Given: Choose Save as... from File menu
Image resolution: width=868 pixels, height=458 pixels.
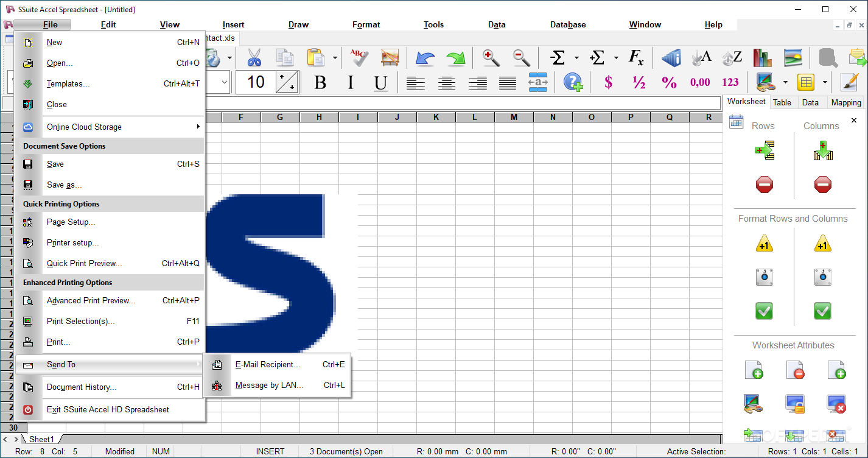Looking at the screenshot, I should [x=110, y=185].
